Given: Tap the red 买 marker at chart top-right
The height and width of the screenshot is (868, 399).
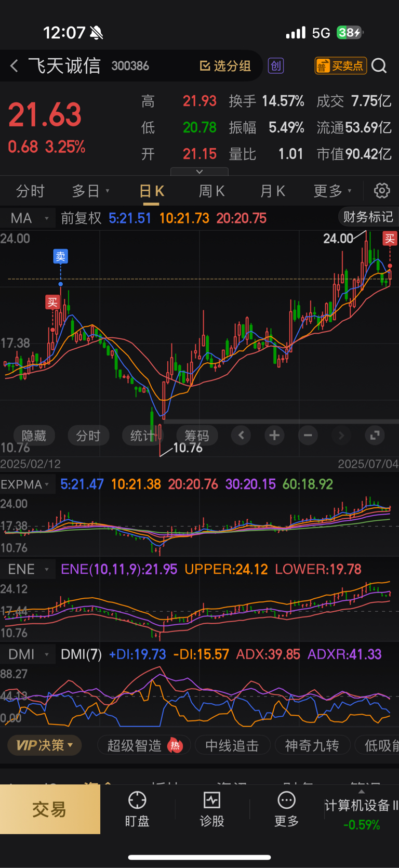Looking at the screenshot, I should [x=390, y=239].
